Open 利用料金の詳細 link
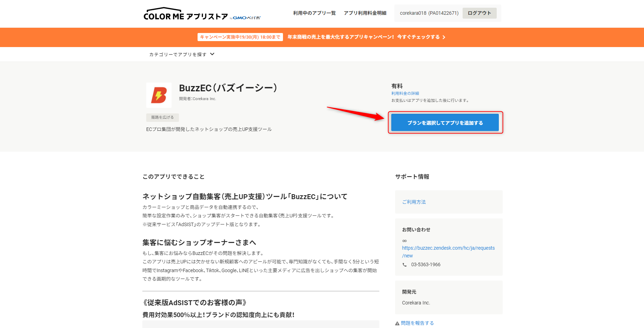This screenshot has width=644, height=328. (405, 93)
